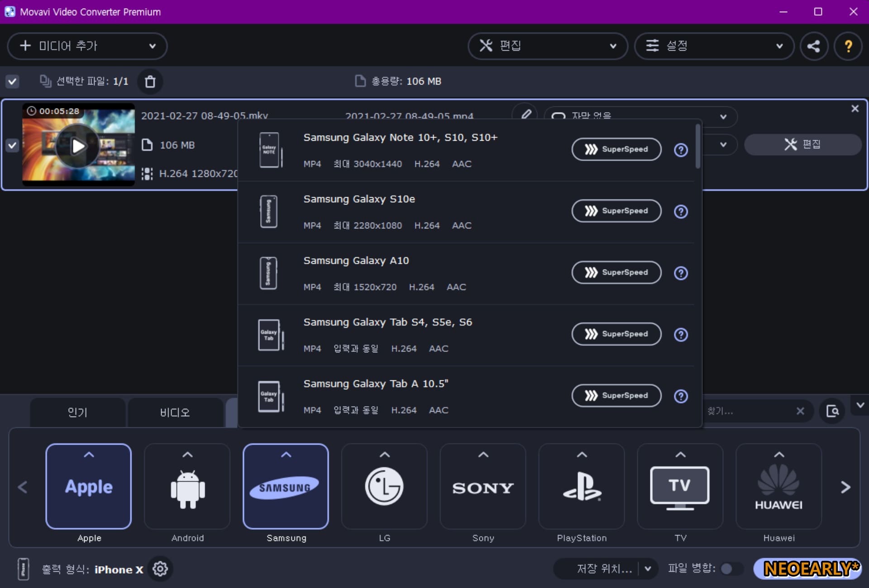The width and height of the screenshot is (869, 588).
Task: Select the PlayStation device category
Action: click(x=582, y=487)
